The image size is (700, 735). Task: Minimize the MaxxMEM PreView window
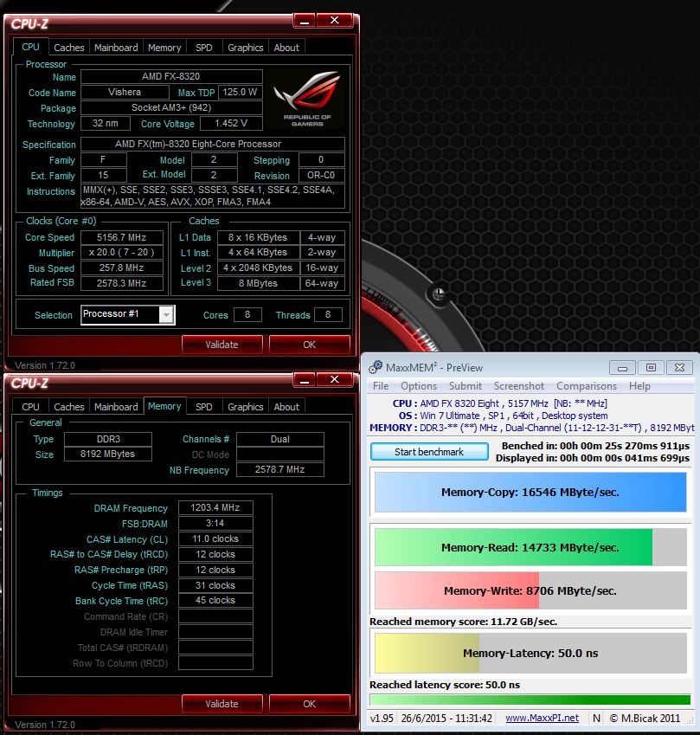click(622, 368)
